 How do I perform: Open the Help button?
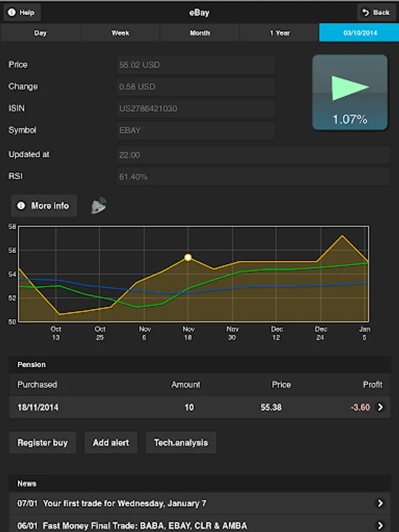point(22,12)
